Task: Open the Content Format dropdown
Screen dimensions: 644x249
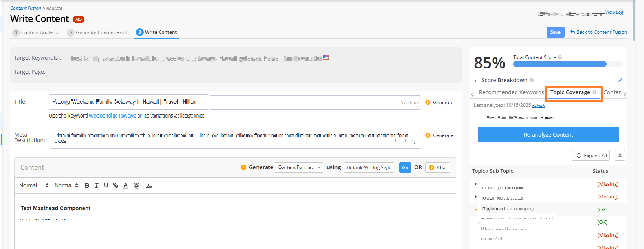Action: [x=299, y=167]
